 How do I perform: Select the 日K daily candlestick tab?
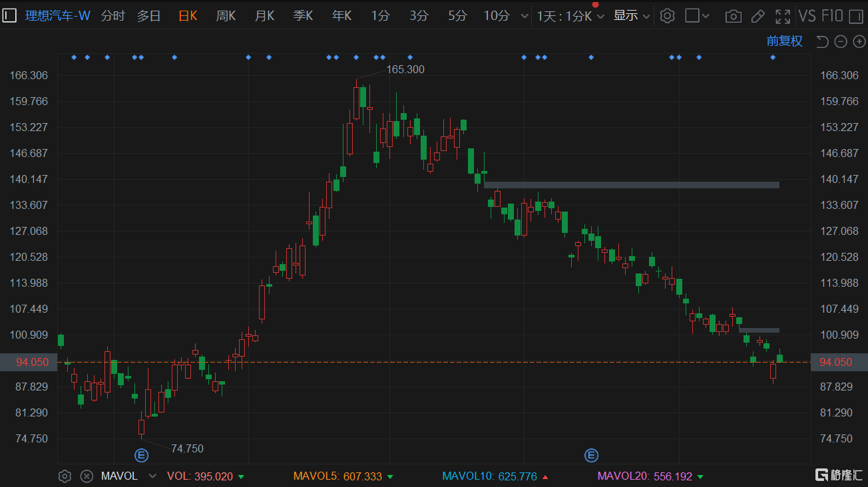188,16
